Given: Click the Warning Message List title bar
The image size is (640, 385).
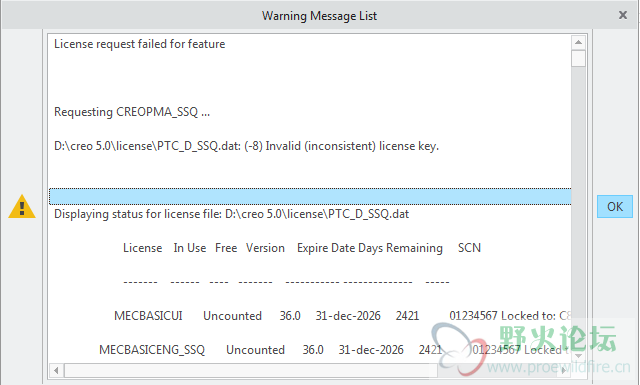Looking at the screenshot, I should pyautogui.click(x=319, y=16).
